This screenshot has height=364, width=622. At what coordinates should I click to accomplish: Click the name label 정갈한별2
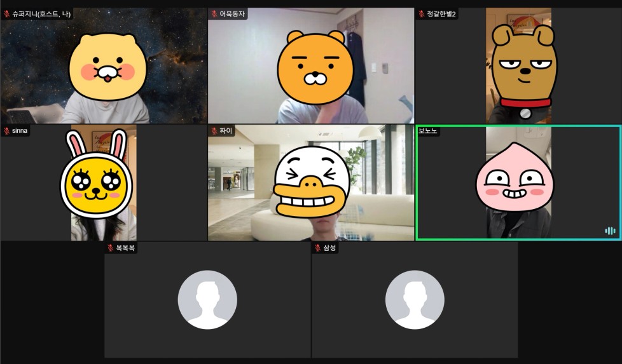[441, 14]
